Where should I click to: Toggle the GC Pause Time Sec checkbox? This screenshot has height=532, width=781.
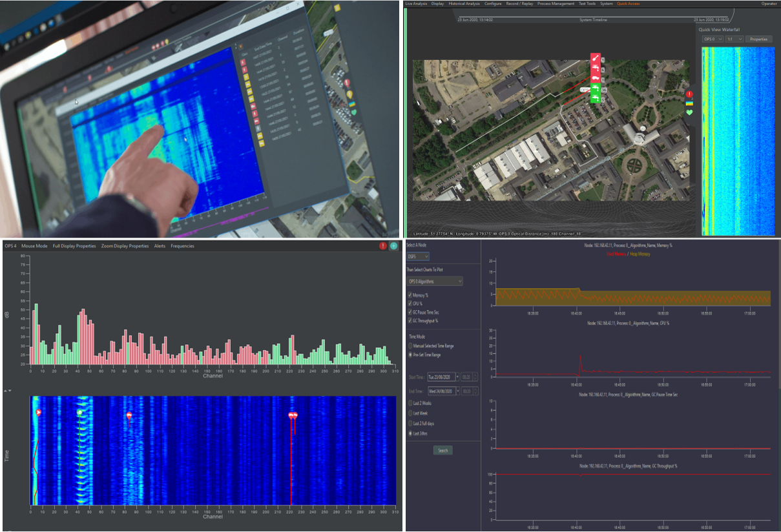410,312
